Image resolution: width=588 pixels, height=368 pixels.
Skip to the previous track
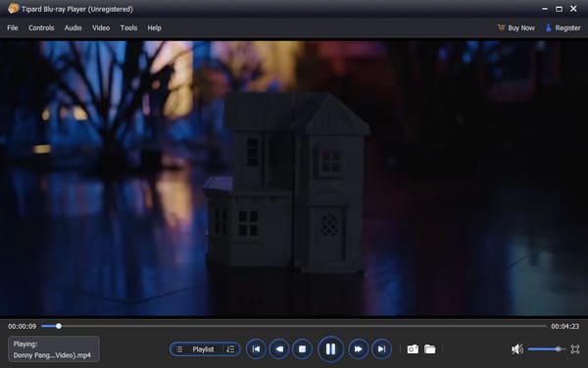click(x=256, y=349)
